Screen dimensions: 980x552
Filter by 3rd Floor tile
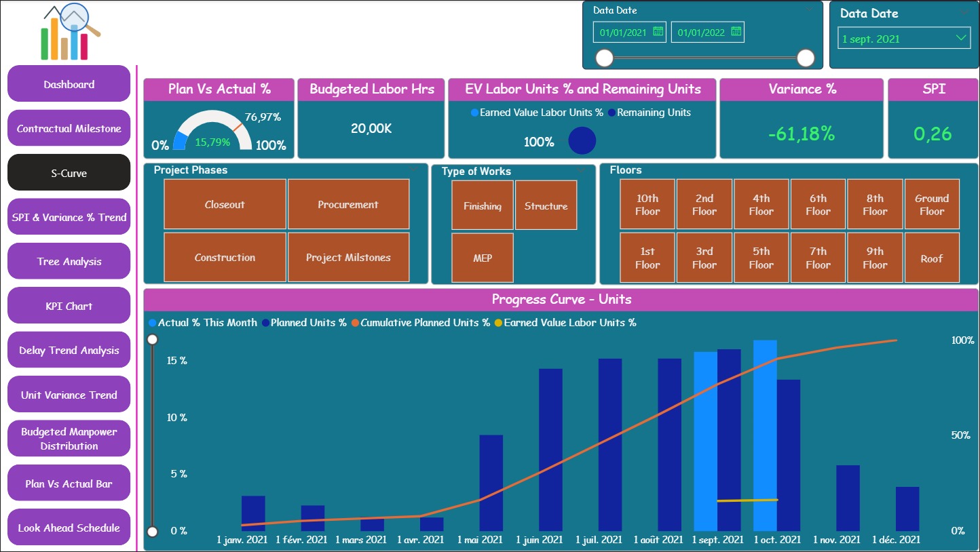704,258
